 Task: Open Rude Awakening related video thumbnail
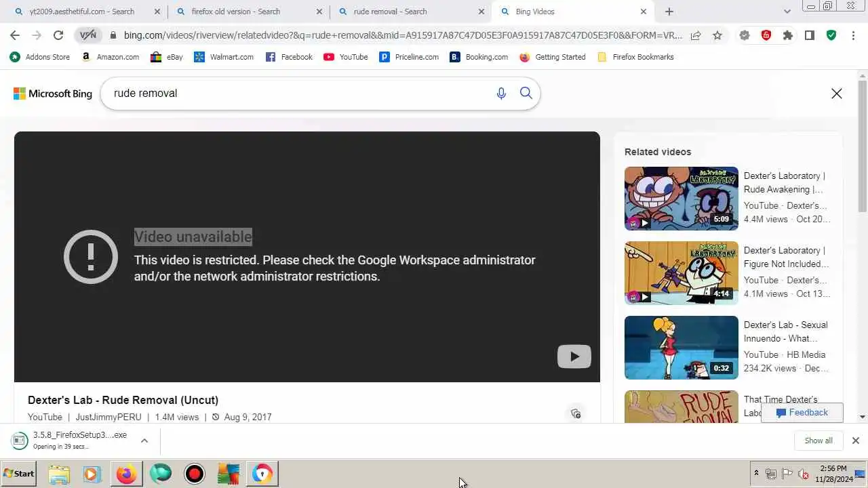click(682, 199)
